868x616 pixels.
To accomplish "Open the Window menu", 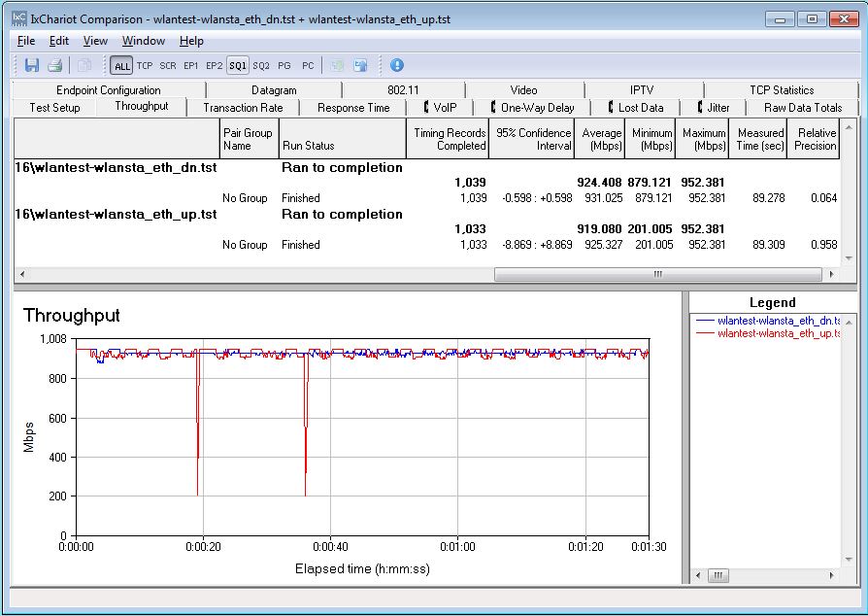I will [x=144, y=41].
